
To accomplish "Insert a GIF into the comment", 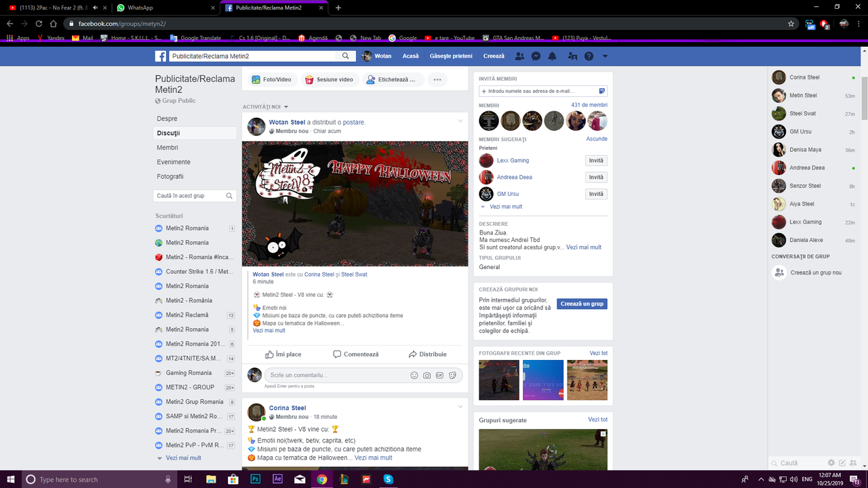I will pos(439,375).
